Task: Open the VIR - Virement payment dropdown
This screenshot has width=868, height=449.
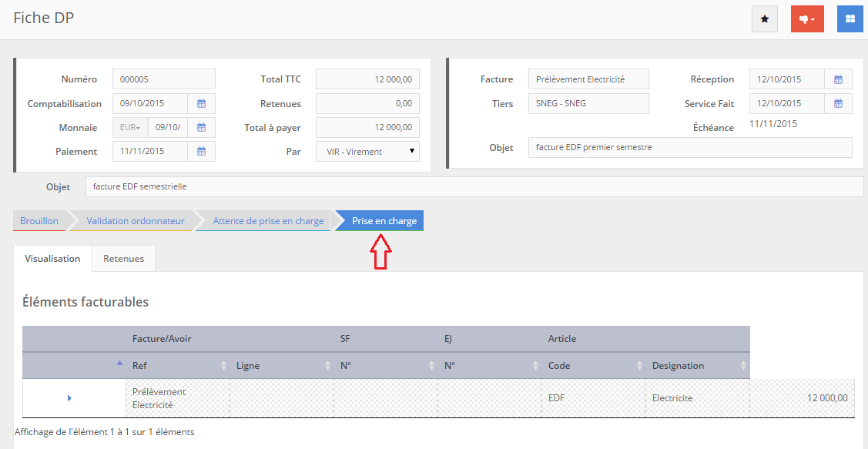Action: [x=367, y=152]
